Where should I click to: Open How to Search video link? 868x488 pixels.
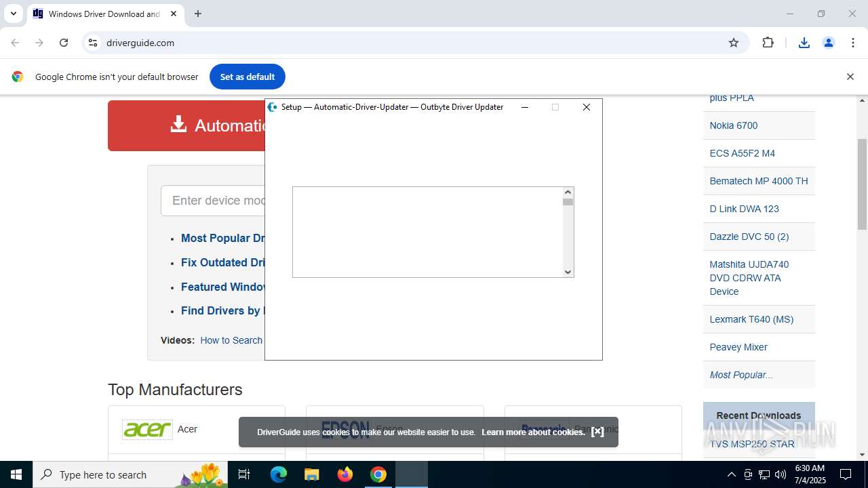[231, 340]
